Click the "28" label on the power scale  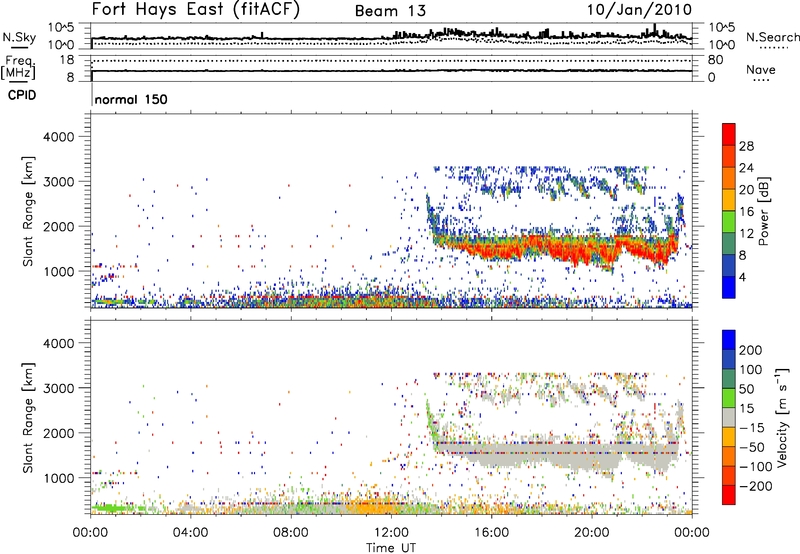[x=746, y=146]
